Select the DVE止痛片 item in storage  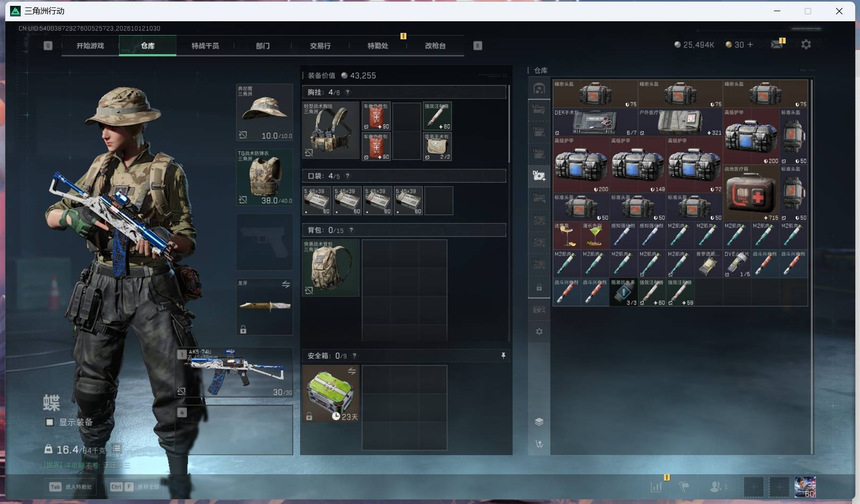coord(737,264)
